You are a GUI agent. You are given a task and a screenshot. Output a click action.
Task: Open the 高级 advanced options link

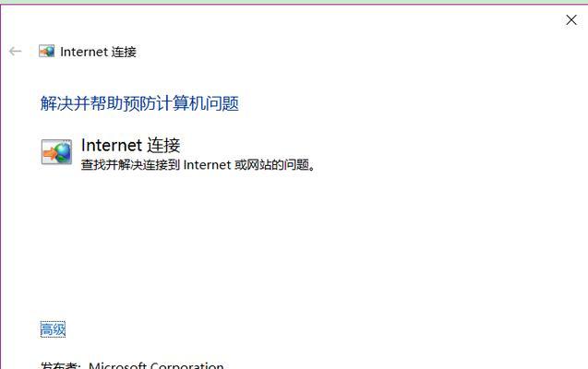(x=53, y=329)
